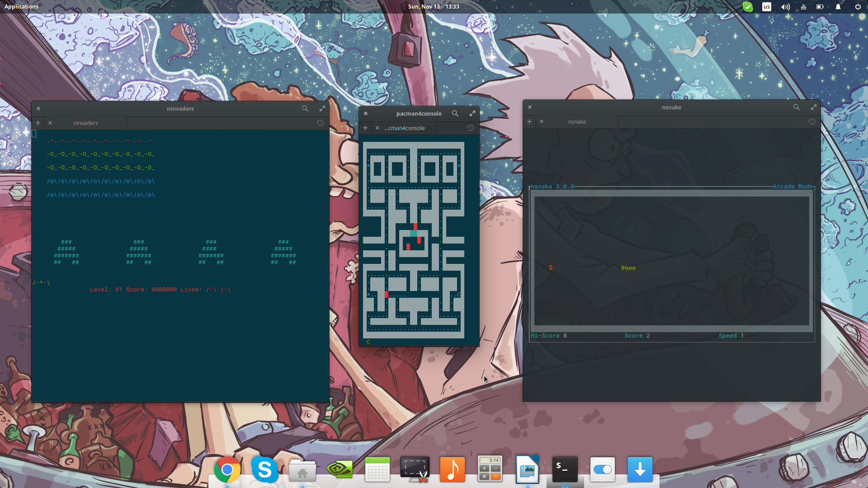Click the 'Hi-Score 8' text in nsnake
Viewport: 868px width, 488px height.
tap(549, 336)
